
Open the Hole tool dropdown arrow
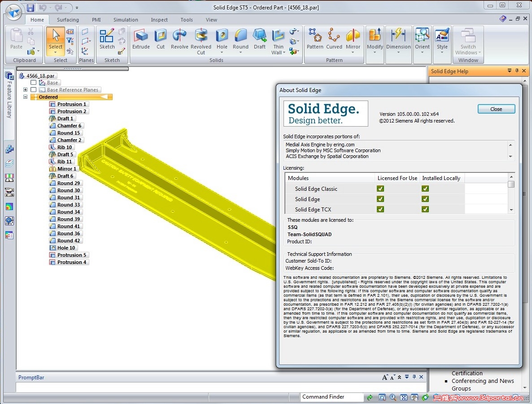pos(222,53)
